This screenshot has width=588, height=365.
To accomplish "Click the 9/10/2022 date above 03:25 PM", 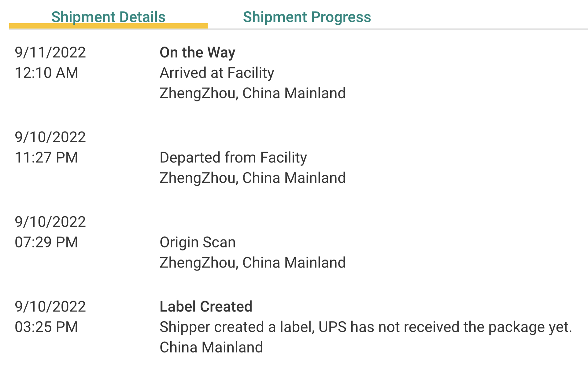I will coord(50,306).
